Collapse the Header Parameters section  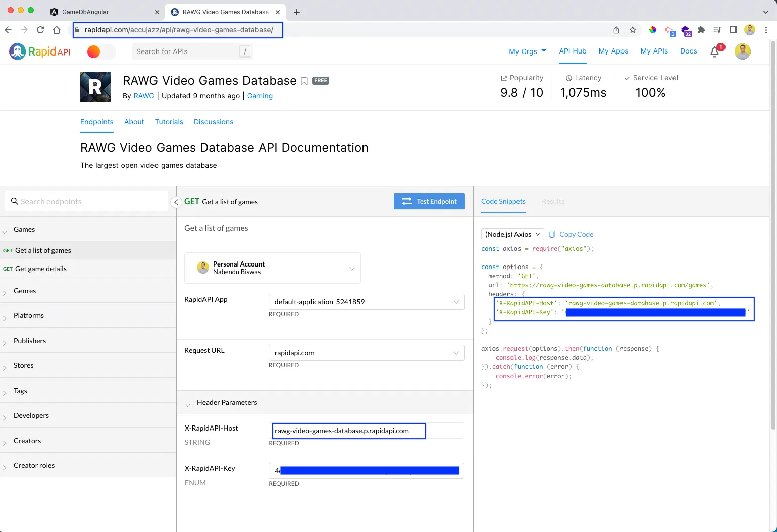188,404
